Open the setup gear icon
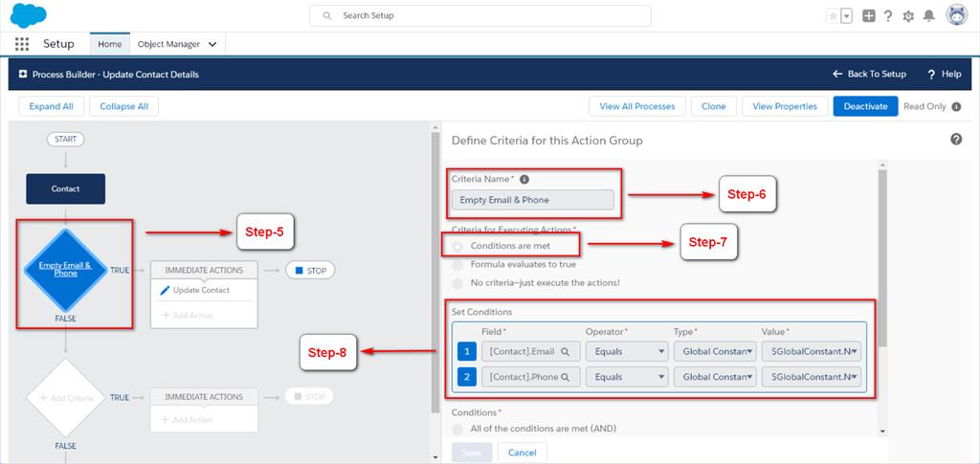Viewport: 980px width, 464px height. [908, 16]
